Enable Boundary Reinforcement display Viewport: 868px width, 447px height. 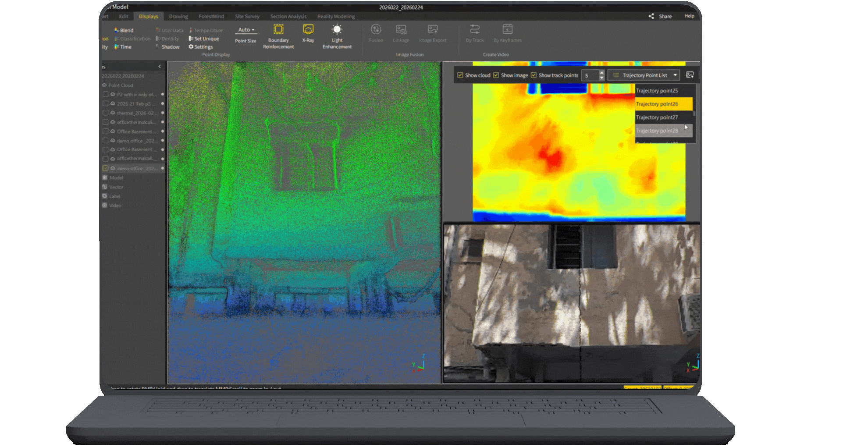278,30
